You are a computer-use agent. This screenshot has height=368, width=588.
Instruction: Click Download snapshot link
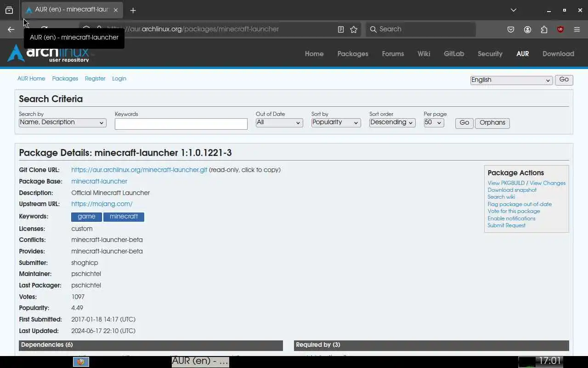pos(512,190)
